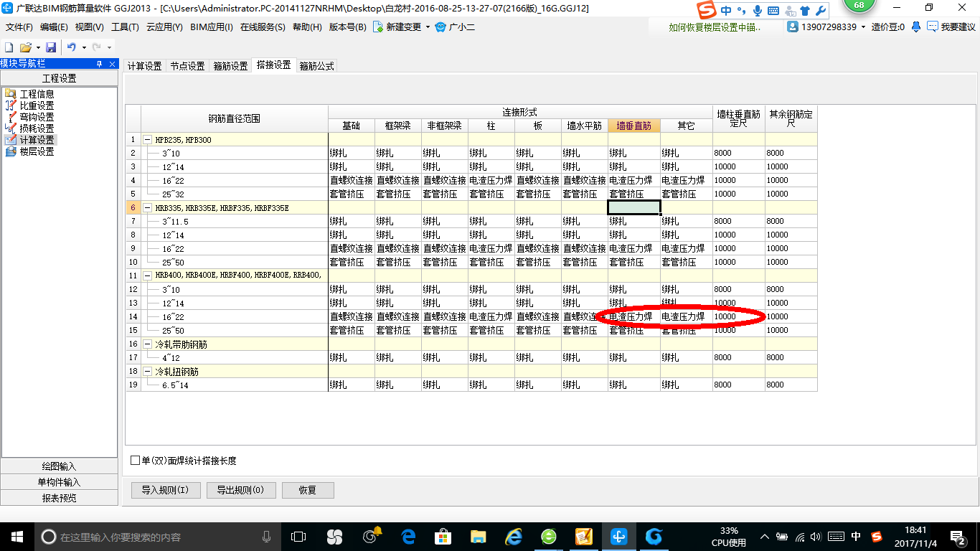Click the 广小二 mascot icon
980x551 pixels.
coord(440,27)
